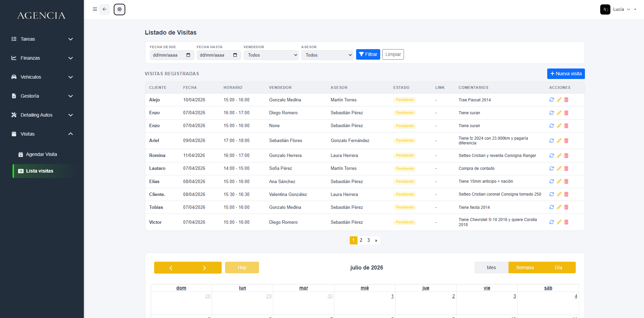Collapse the Visitas sidebar menu
This screenshot has width=644, height=318.
pyautogui.click(x=71, y=134)
